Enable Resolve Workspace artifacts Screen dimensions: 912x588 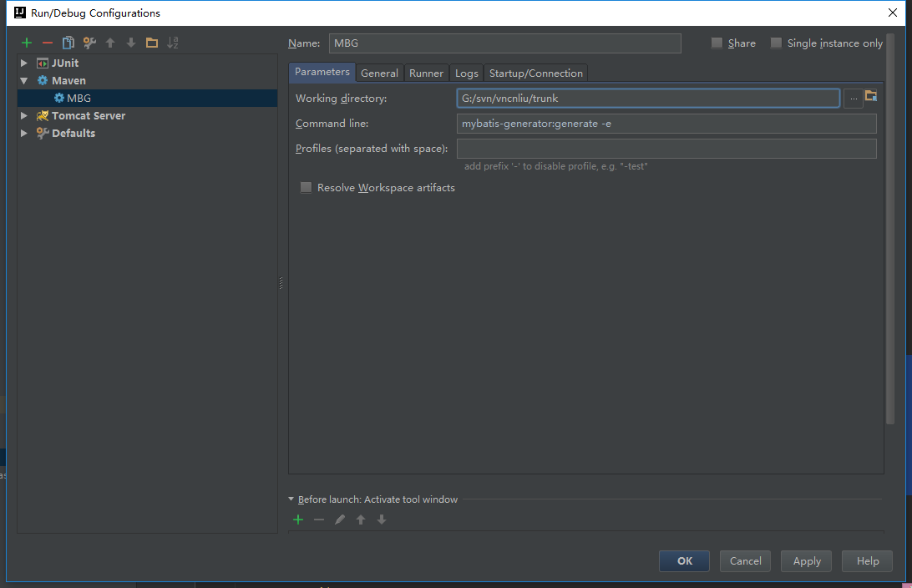click(x=306, y=188)
